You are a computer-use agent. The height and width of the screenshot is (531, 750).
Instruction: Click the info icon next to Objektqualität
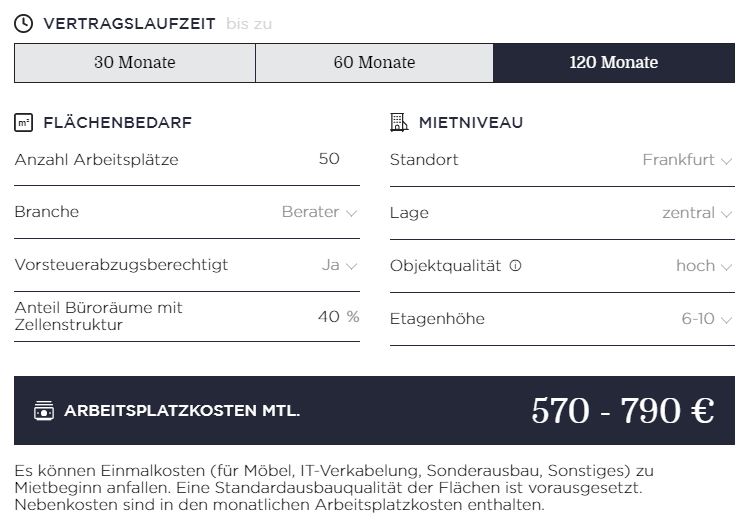point(516,266)
